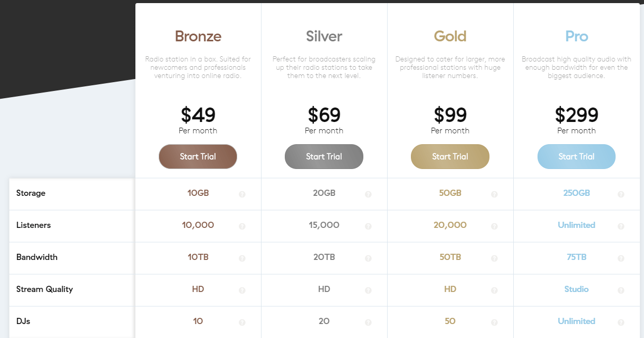Screen dimensions: 644x338
Task: Click help icon next to Pro 75TB bandwidth
Action: pos(621,258)
